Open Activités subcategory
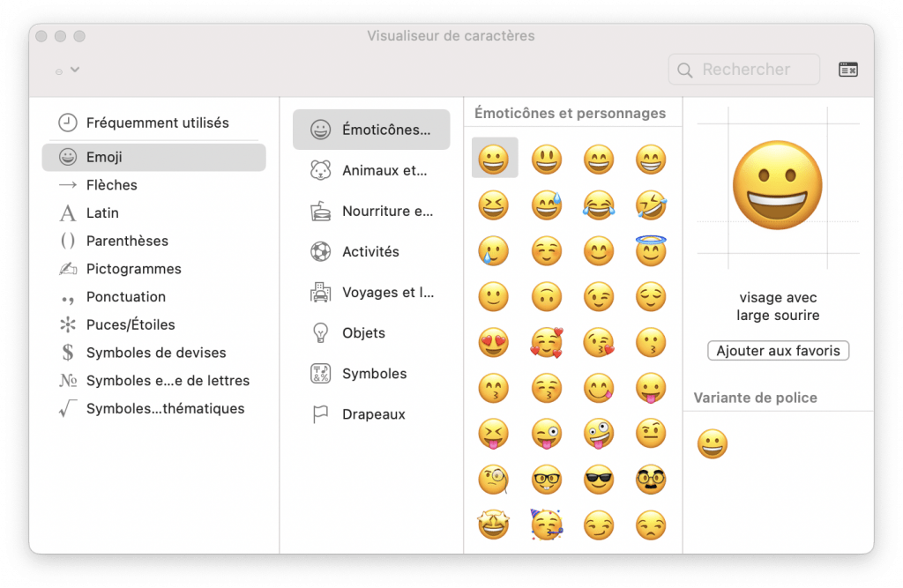The image size is (903, 588). click(x=371, y=251)
